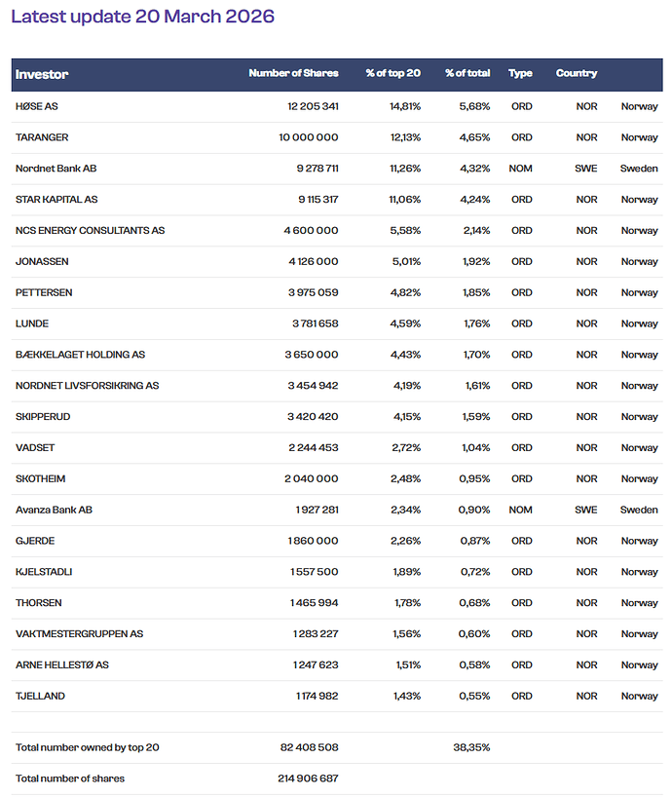Click the Total number owned by top 20 label

coord(87,747)
